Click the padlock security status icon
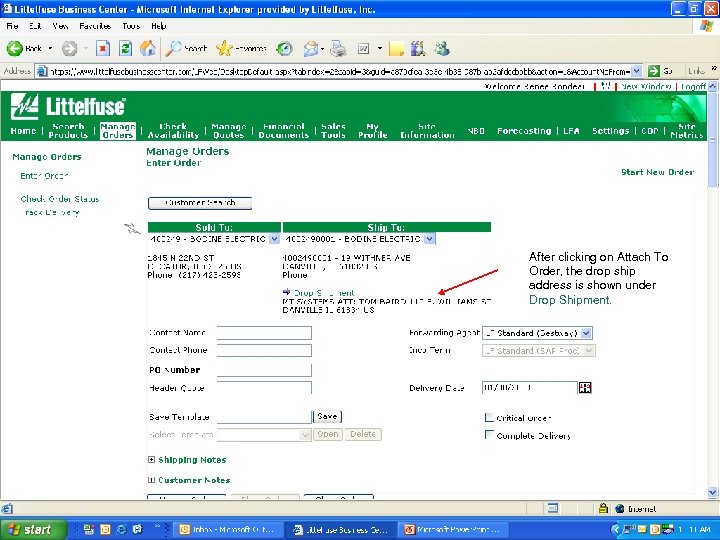This screenshot has height=540, width=720. [603, 508]
